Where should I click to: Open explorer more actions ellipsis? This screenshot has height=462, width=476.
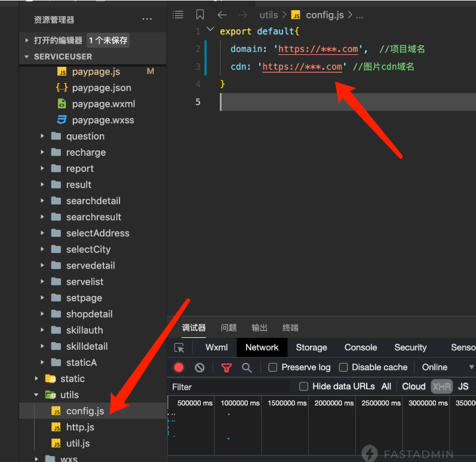click(148, 20)
